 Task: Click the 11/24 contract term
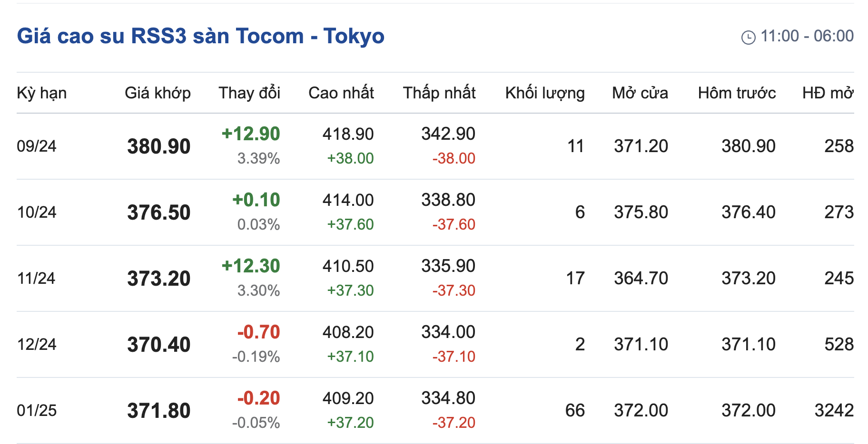36,278
